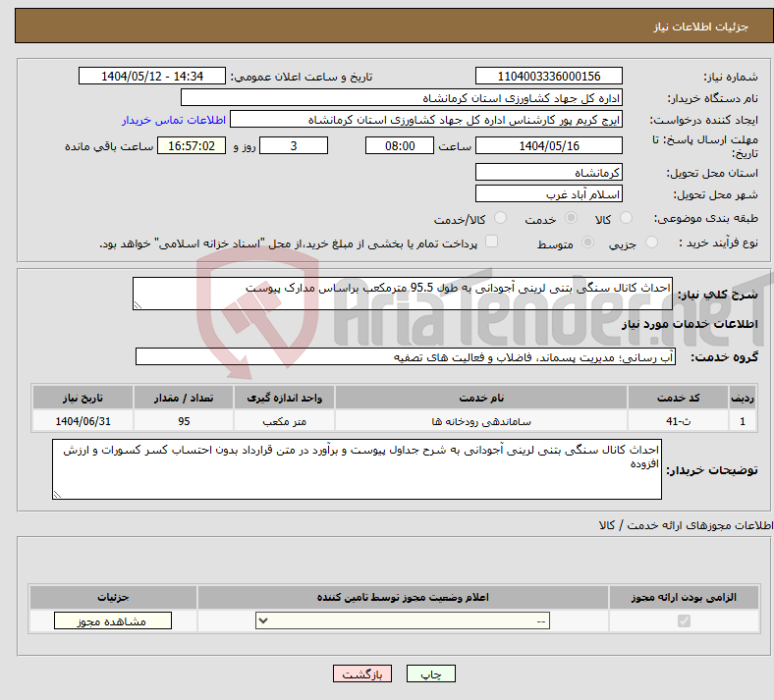Click the remaining time field 16:57:02
Screen dimensions: 774x700
pyautogui.click(x=192, y=145)
